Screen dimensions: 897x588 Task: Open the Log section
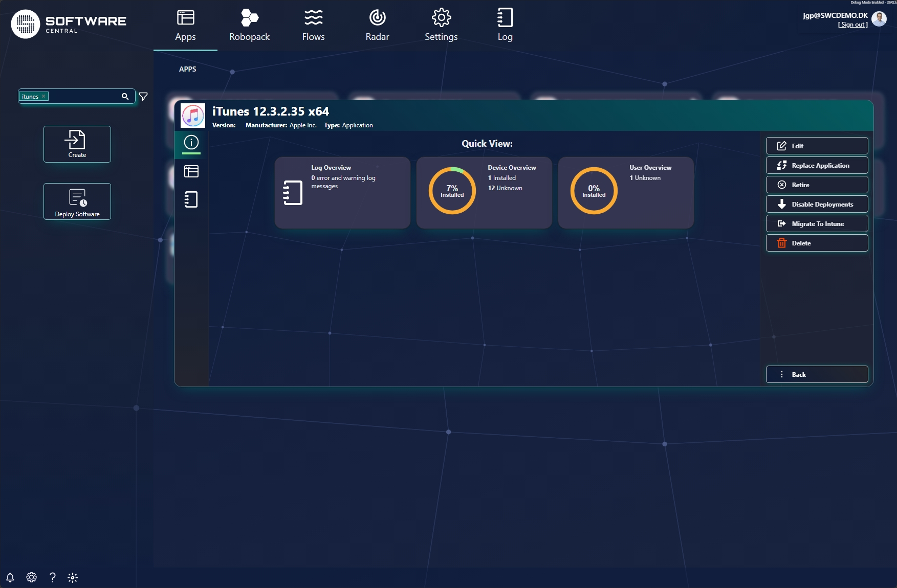point(505,26)
